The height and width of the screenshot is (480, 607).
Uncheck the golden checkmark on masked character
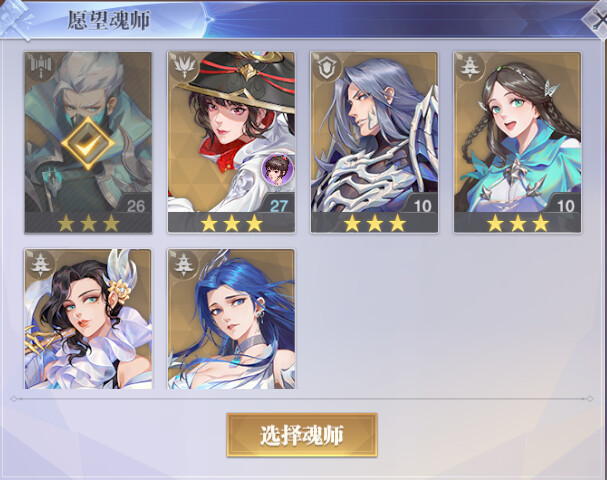click(x=88, y=144)
